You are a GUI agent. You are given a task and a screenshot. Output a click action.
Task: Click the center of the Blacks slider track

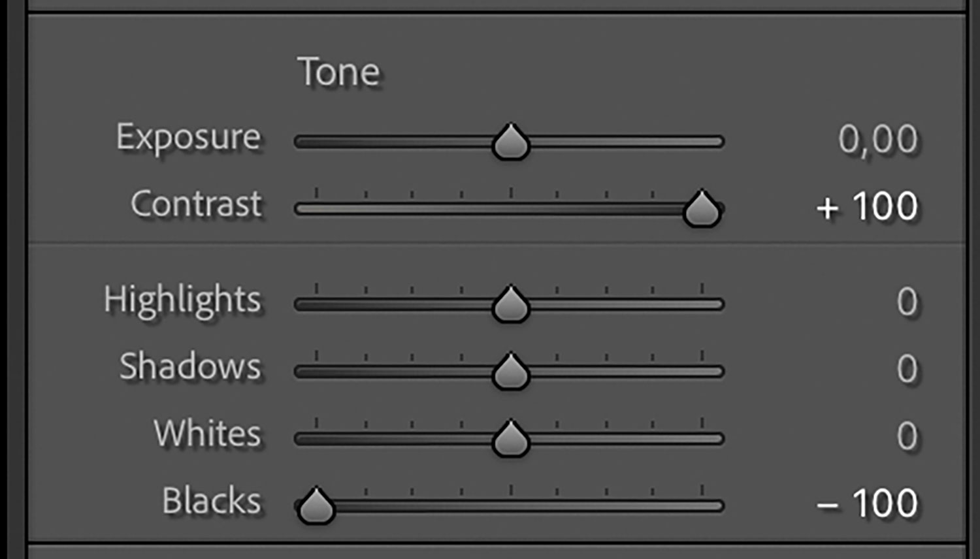pyautogui.click(x=510, y=506)
